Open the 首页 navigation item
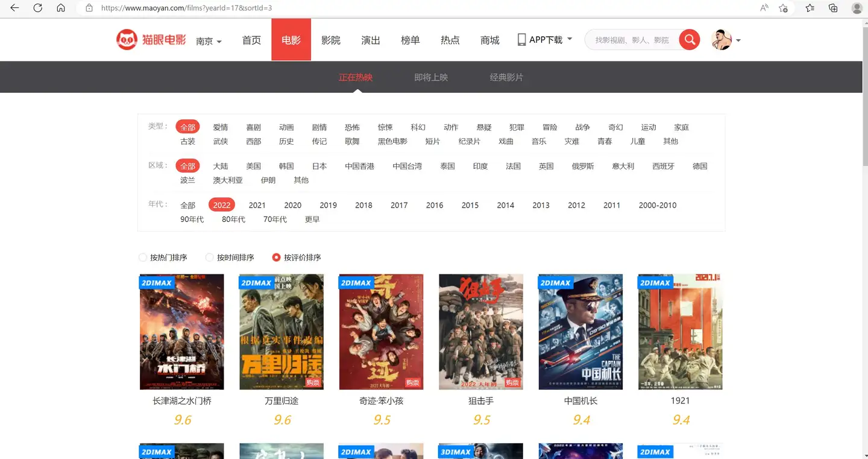The image size is (868, 459). pos(251,40)
